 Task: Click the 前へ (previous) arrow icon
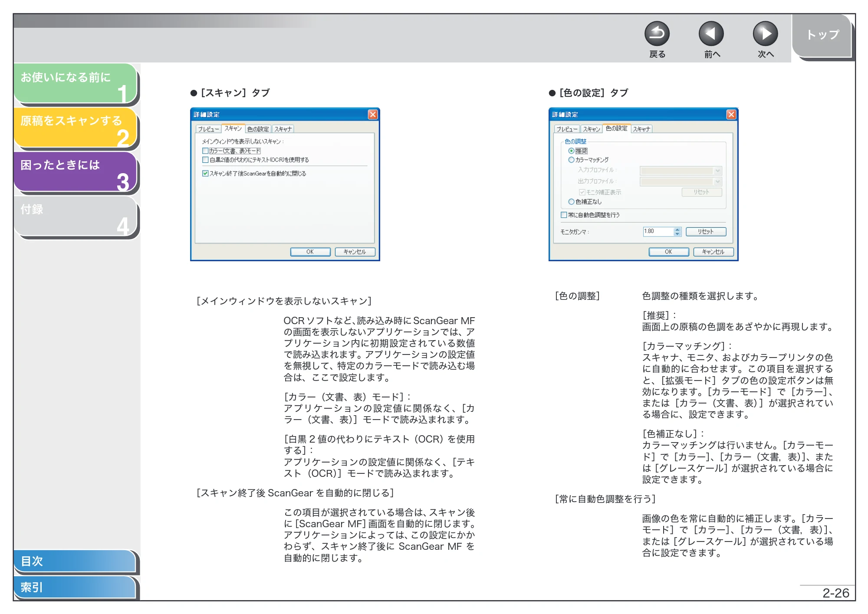point(711,34)
